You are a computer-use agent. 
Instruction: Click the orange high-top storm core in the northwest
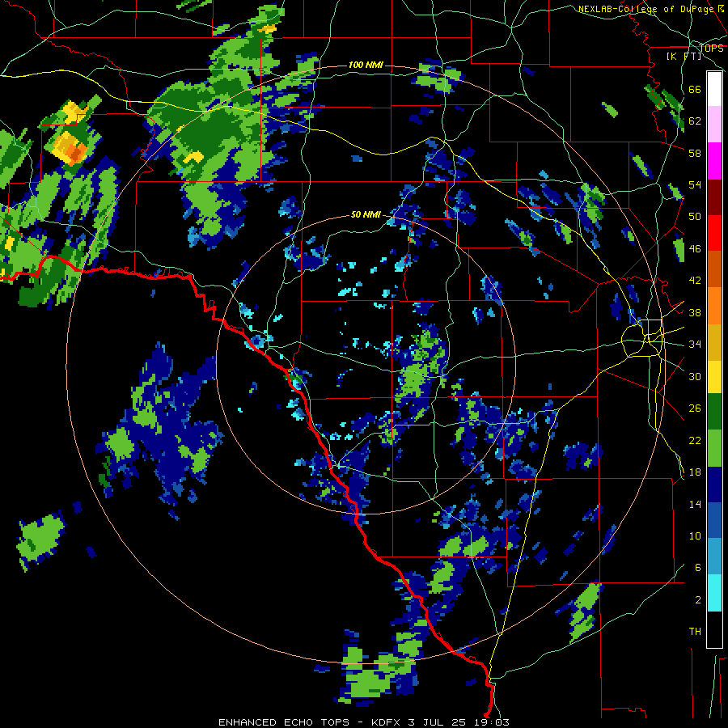point(75,152)
